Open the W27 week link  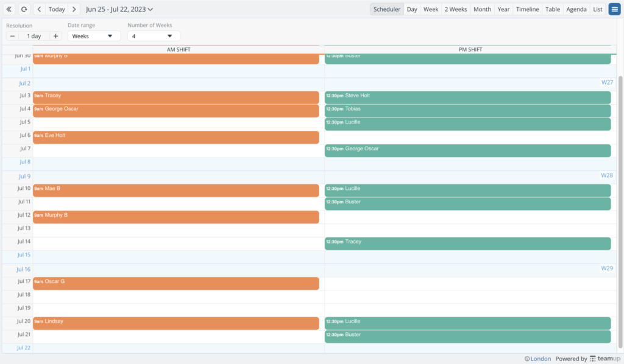tap(607, 82)
